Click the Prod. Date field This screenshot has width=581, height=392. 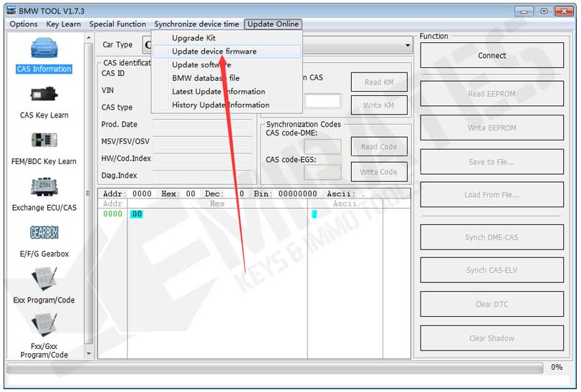[x=202, y=125]
